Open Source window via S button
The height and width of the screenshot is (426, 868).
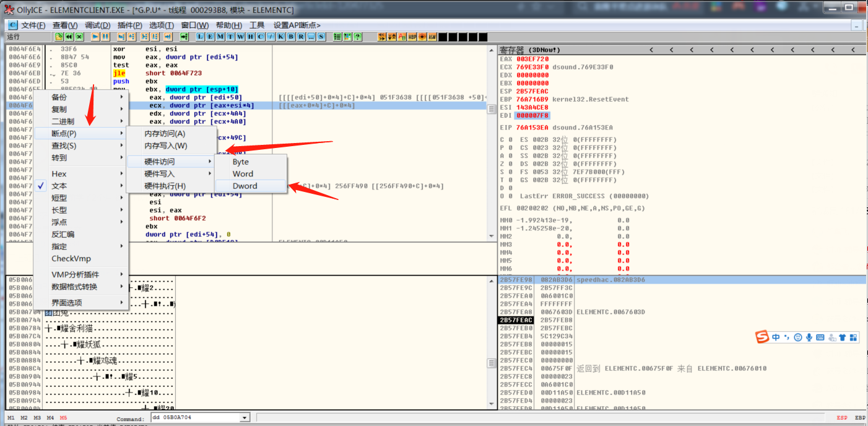coord(321,37)
